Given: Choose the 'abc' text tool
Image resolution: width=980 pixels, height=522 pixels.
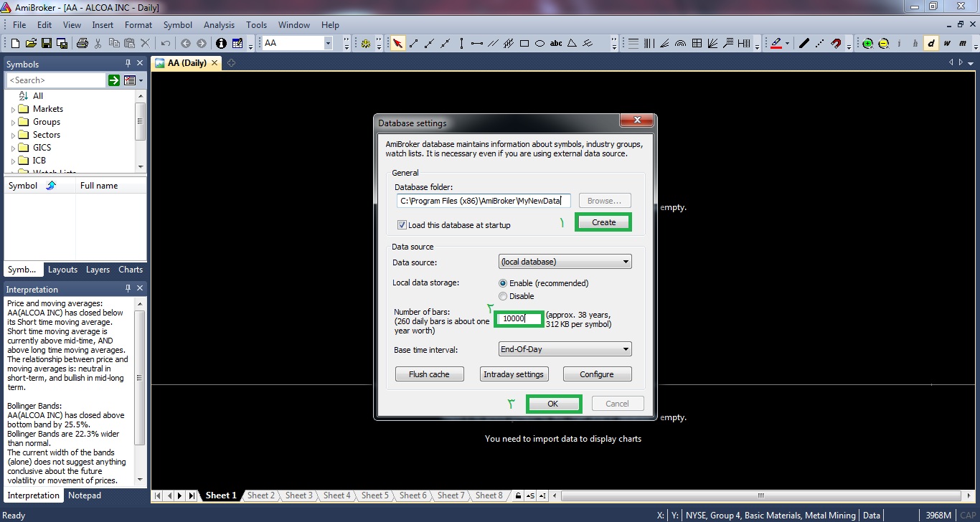Looking at the screenshot, I should coord(556,44).
